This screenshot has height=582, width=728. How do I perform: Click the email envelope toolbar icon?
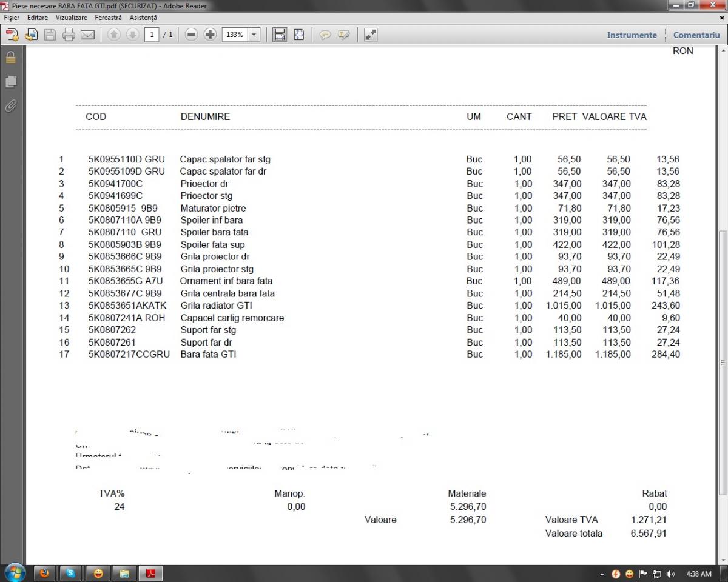[87, 35]
